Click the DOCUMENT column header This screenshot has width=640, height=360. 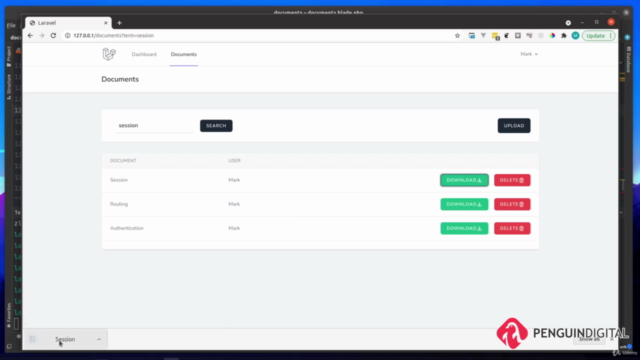(123, 160)
